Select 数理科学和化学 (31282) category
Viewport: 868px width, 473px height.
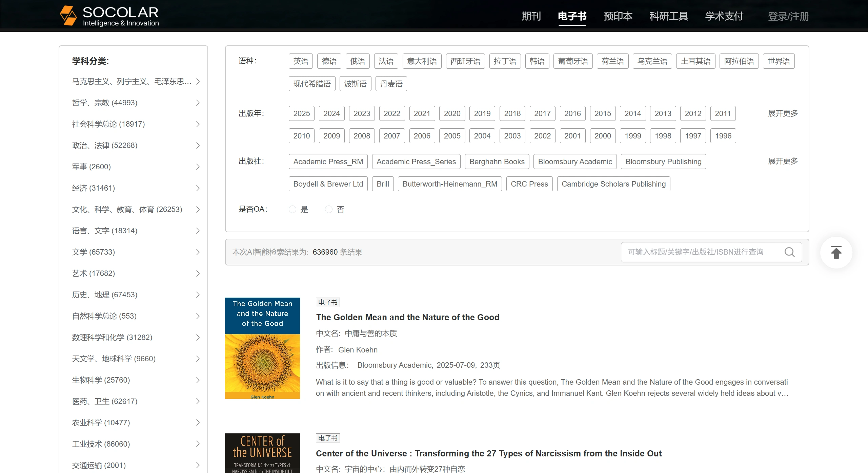point(112,337)
